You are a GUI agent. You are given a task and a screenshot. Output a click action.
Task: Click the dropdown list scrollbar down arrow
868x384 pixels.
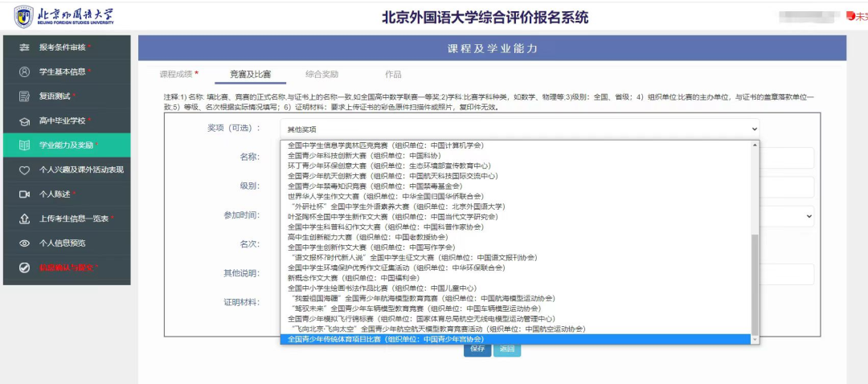point(755,340)
